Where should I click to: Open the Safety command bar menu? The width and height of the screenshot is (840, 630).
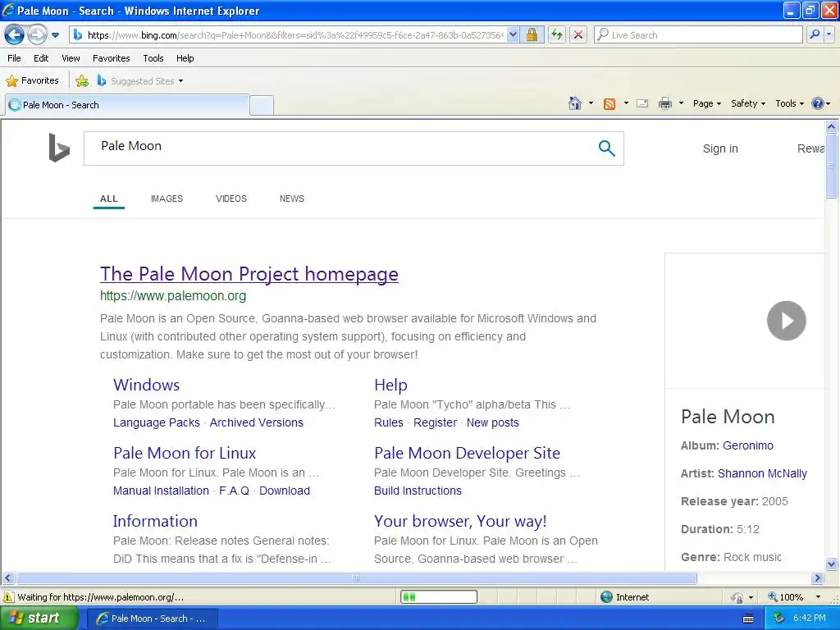pyautogui.click(x=748, y=103)
